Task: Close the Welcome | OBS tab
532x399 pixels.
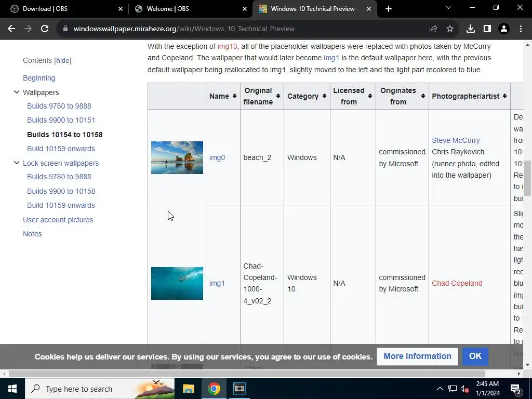Action: [245, 9]
